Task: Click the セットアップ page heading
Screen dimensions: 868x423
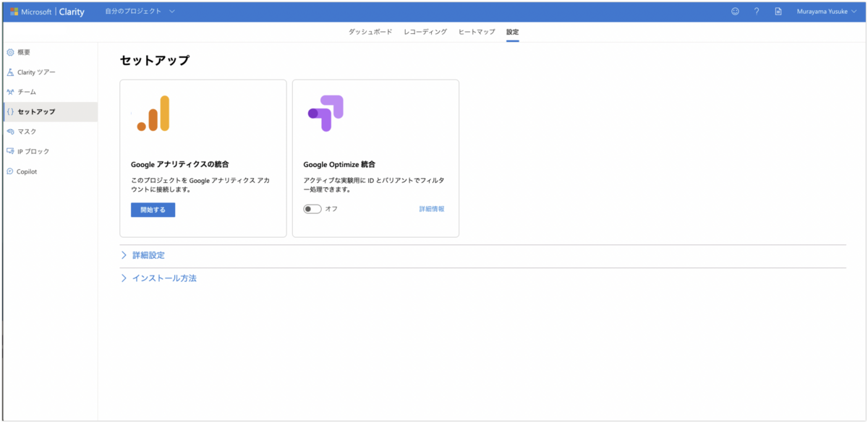Action: 155,61
